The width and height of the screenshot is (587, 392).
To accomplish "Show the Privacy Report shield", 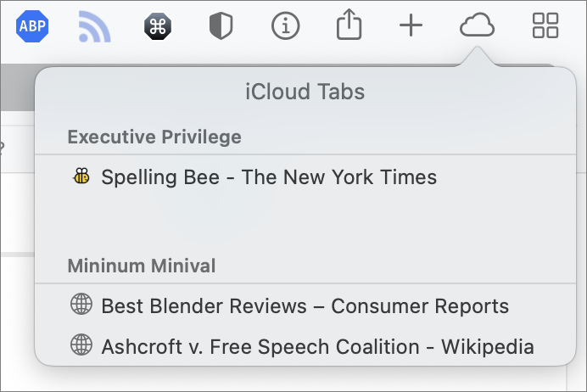I will click(221, 25).
